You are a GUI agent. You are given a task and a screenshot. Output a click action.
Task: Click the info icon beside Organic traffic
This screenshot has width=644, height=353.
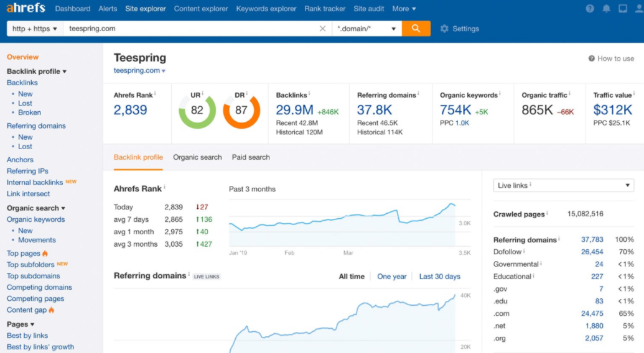coord(569,94)
